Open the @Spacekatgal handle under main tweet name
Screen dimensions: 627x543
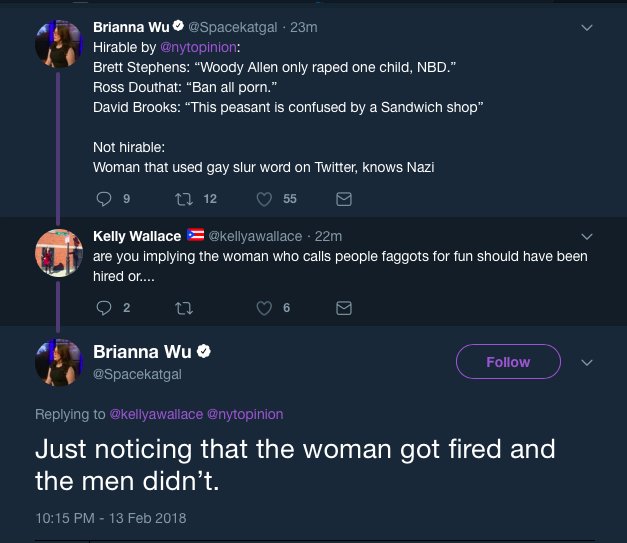137,374
